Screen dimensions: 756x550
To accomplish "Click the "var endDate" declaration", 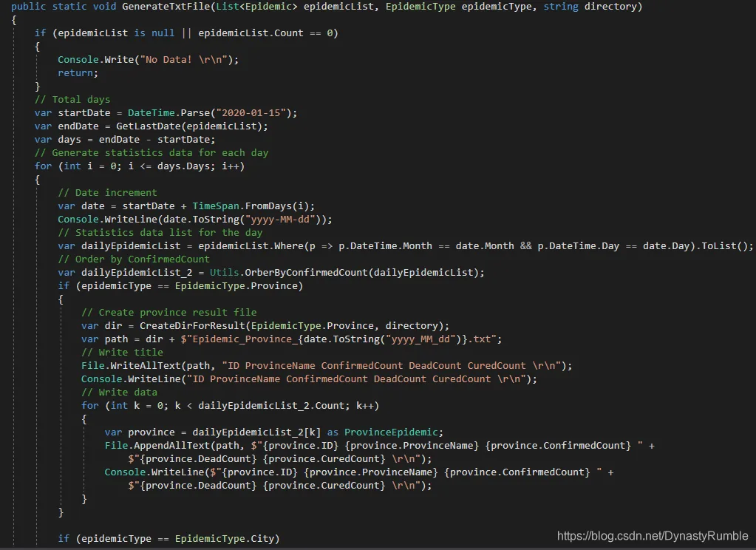I will tap(67, 126).
